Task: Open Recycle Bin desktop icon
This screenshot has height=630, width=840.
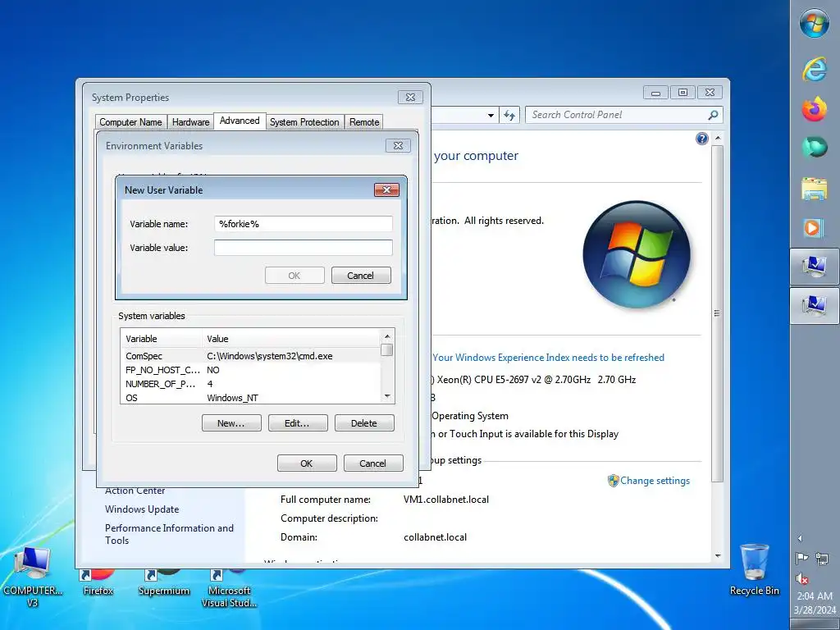Action: coord(755,570)
